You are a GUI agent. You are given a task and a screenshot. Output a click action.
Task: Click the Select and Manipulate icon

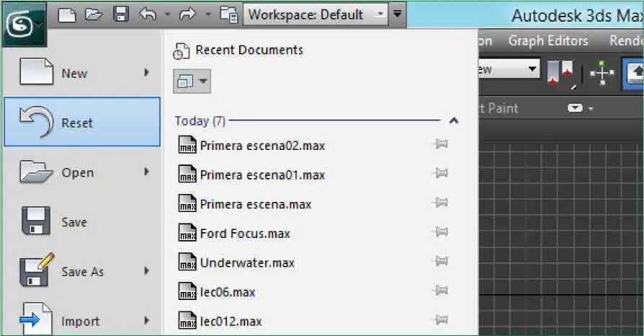tap(602, 73)
